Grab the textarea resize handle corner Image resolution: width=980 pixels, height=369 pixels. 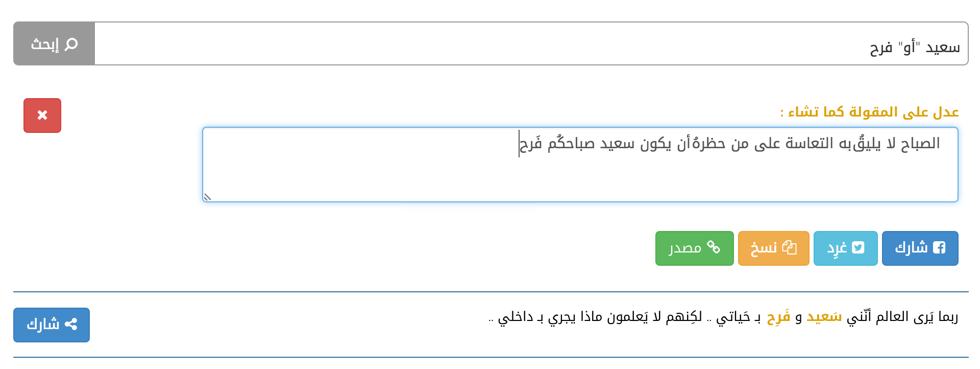coord(207,197)
